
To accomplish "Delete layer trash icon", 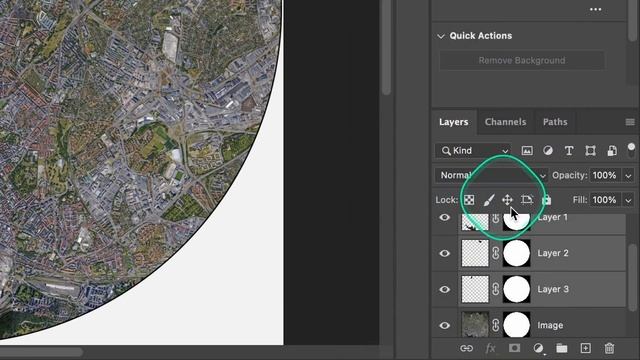I will (x=609, y=348).
